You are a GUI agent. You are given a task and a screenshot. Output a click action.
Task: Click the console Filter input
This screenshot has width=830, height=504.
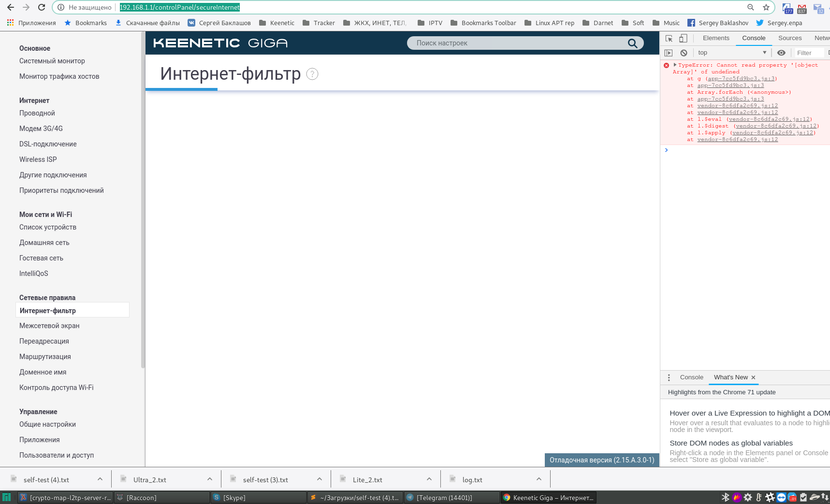(808, 53)
